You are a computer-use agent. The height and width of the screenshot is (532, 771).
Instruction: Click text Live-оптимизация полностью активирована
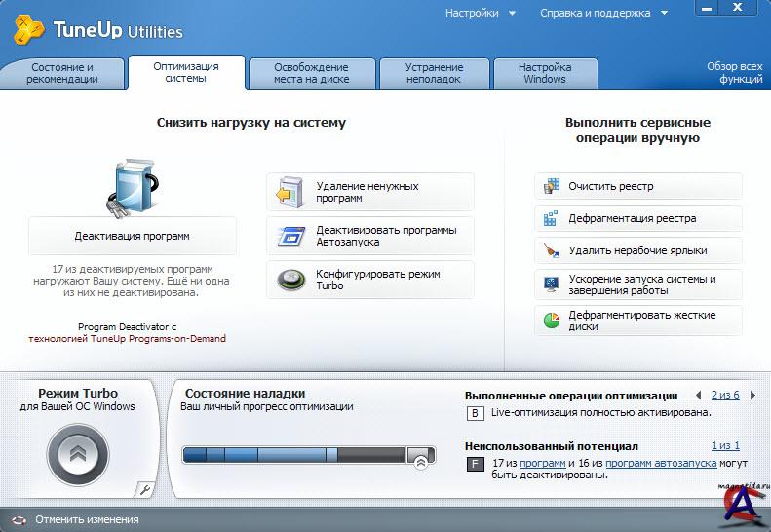tap(600, 412)
